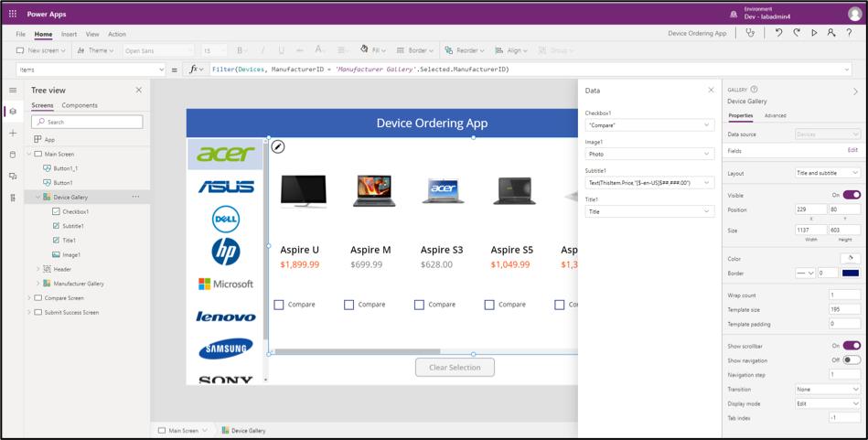This screenshot has height=440, width=868.
Task: Check Compare for Aspire S3
Action: pyautogui.click(x=419, y=305)
